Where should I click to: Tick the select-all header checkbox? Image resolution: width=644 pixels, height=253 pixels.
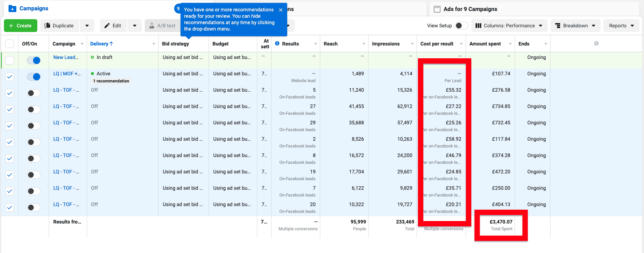point(10,44)
